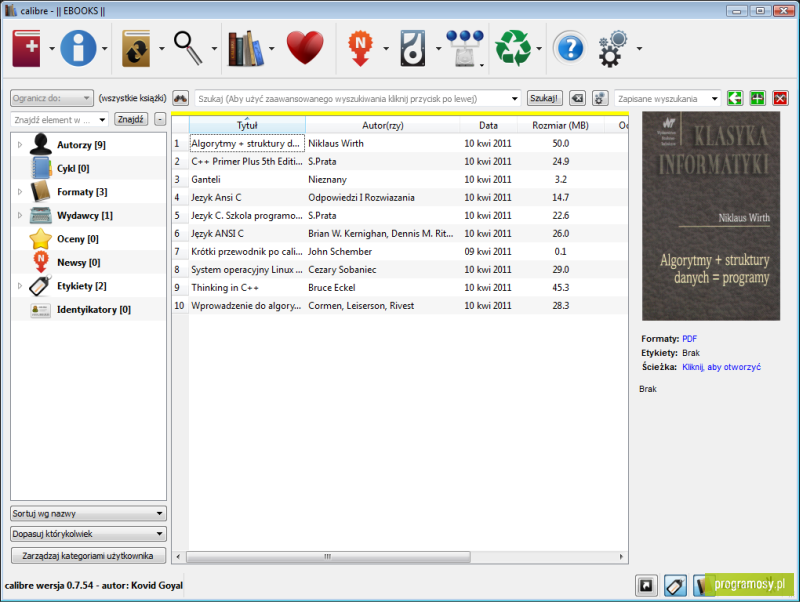Expand the Wydawcy [1] tree node

(x=20, y=215)
